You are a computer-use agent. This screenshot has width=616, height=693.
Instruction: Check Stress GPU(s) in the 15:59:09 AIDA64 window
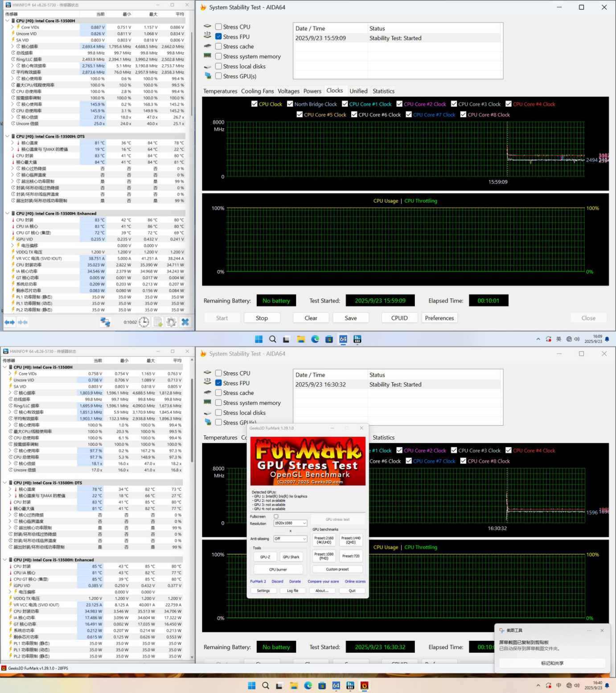[x=218, y=76]
